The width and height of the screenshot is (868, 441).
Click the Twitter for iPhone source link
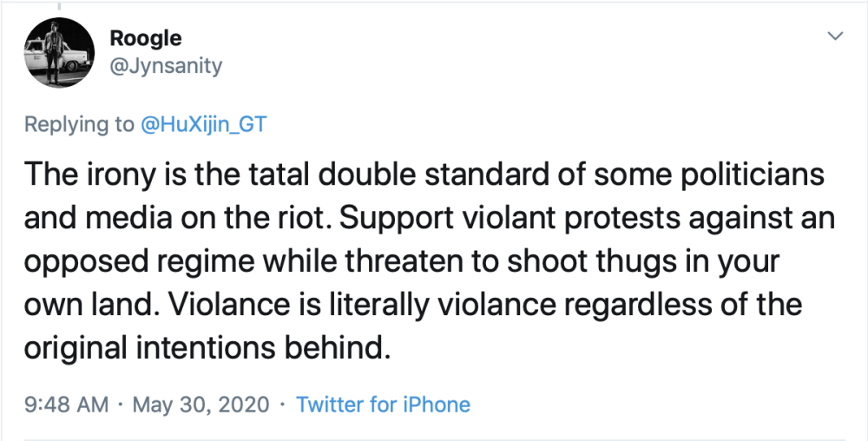[x=383, y=405]
